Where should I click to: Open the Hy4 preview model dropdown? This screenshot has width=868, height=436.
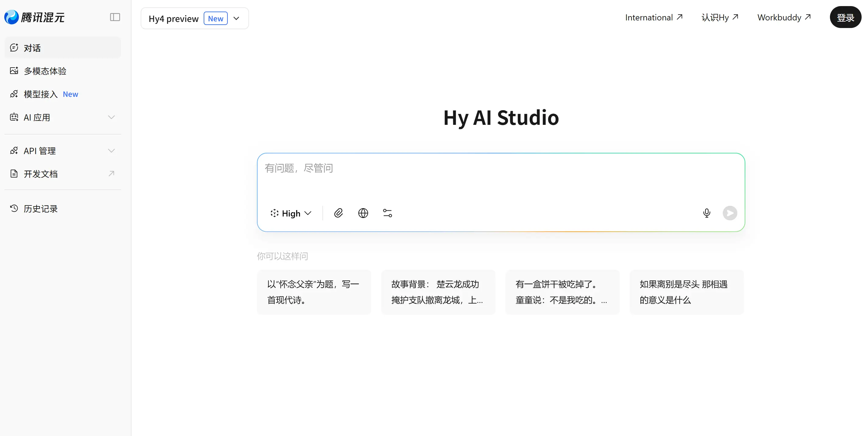195,18
